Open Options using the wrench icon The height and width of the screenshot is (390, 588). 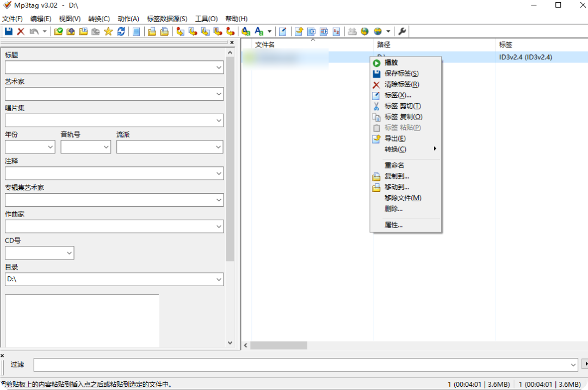coord(403,31)
